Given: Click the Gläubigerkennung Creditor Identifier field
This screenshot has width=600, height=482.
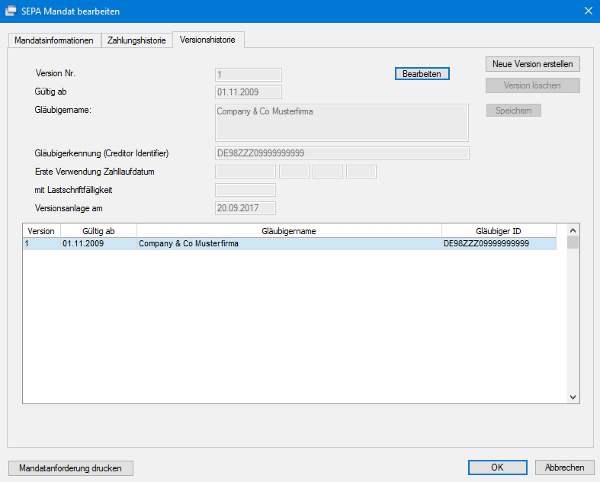Looking at the screenshot, I should [x=342, y=153].
